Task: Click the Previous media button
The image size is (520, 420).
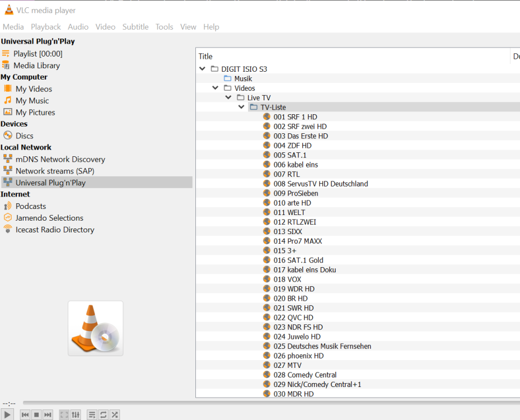Action: (x=25, y=415)
